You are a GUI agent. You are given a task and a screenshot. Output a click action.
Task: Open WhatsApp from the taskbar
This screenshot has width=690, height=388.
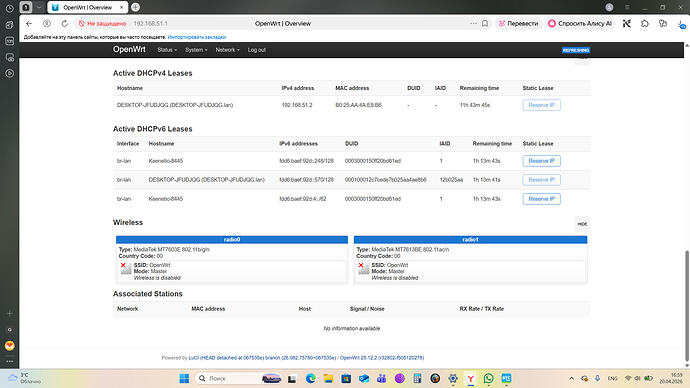point(488,378)
